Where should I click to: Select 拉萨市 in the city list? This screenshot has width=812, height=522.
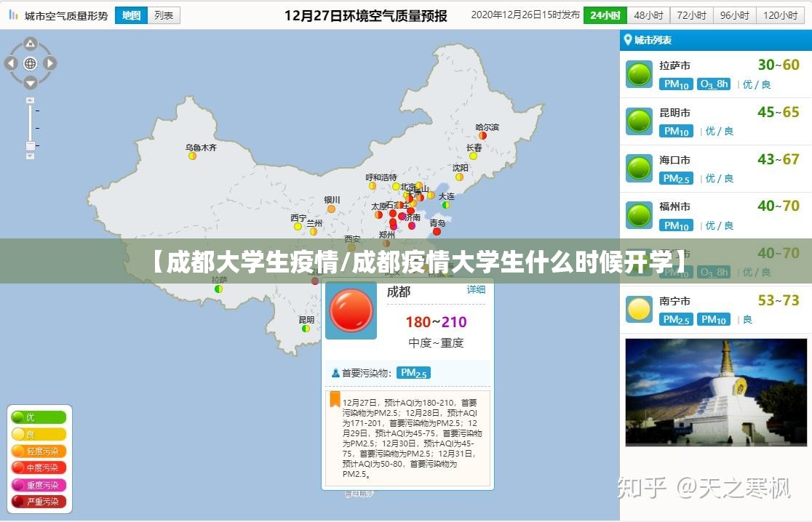pos(674,66)
